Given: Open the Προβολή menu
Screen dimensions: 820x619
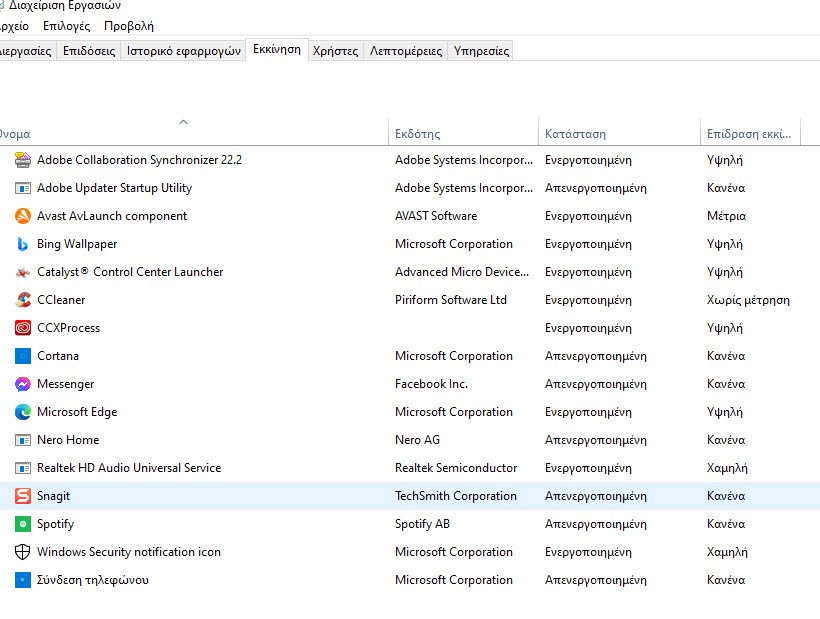Looking at the screenshot, I should pos(129,26).
